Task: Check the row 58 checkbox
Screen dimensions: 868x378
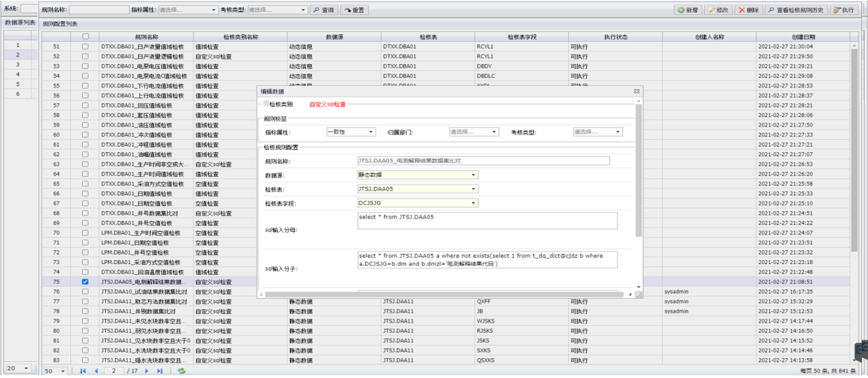Action: pos(85,115)
